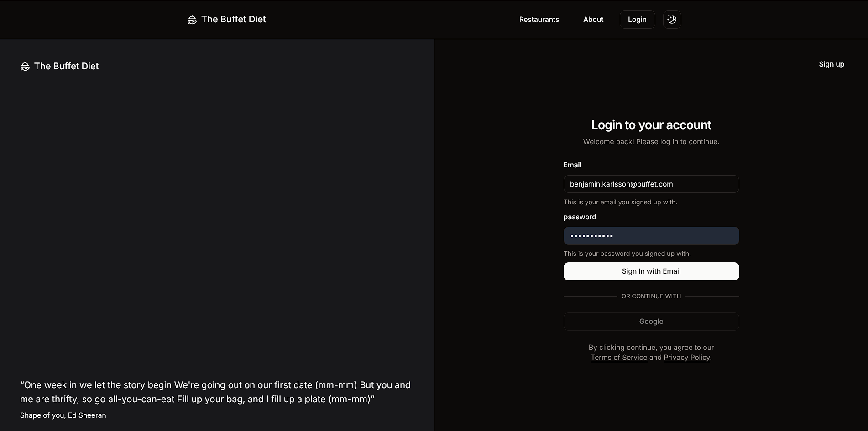Viewport: 868px width, 431px height.
Task: Navigate to the About page
Action: point(593,19)
